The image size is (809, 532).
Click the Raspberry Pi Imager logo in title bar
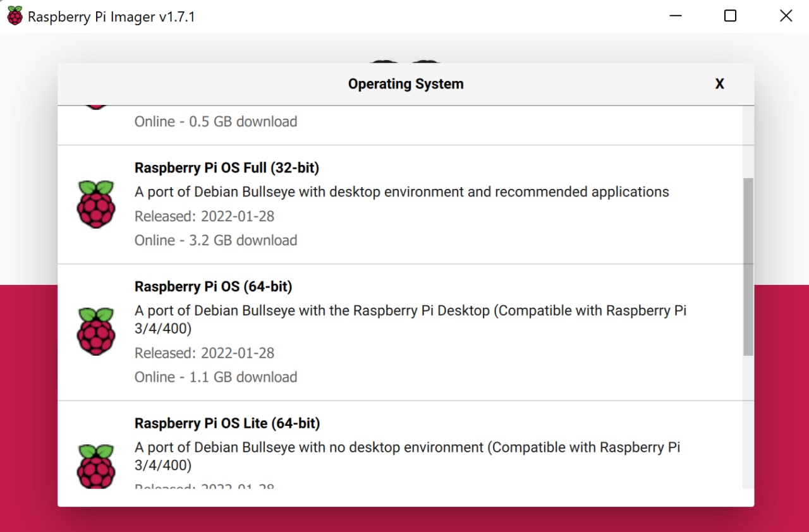[x=15, y=16]
